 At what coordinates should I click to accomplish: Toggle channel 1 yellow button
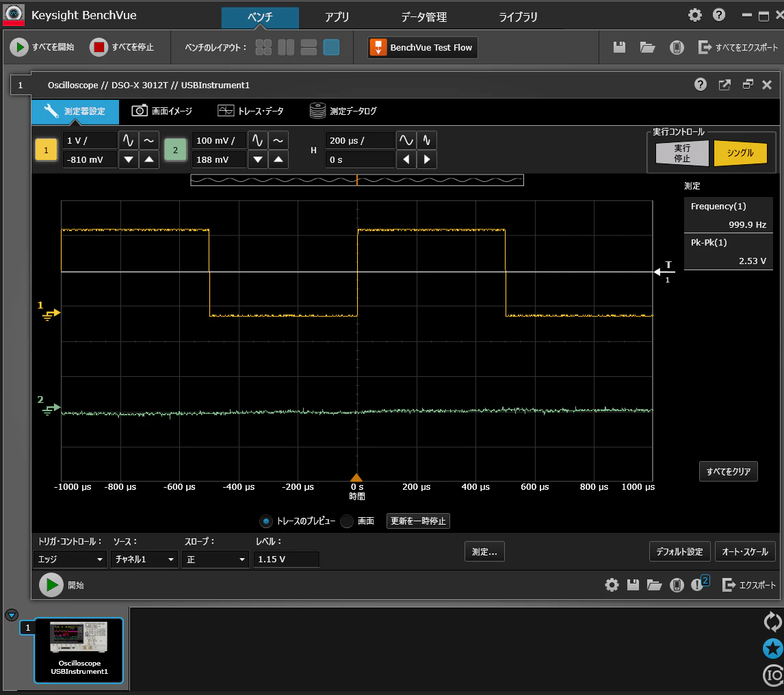[x=46, y=150]
